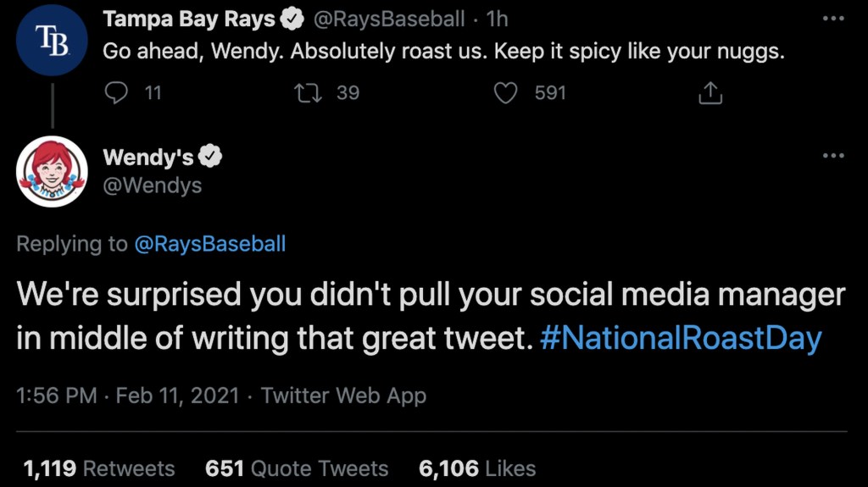
Task: Open the 1h timestamp on Rays tweet
Action: (497, 18)
